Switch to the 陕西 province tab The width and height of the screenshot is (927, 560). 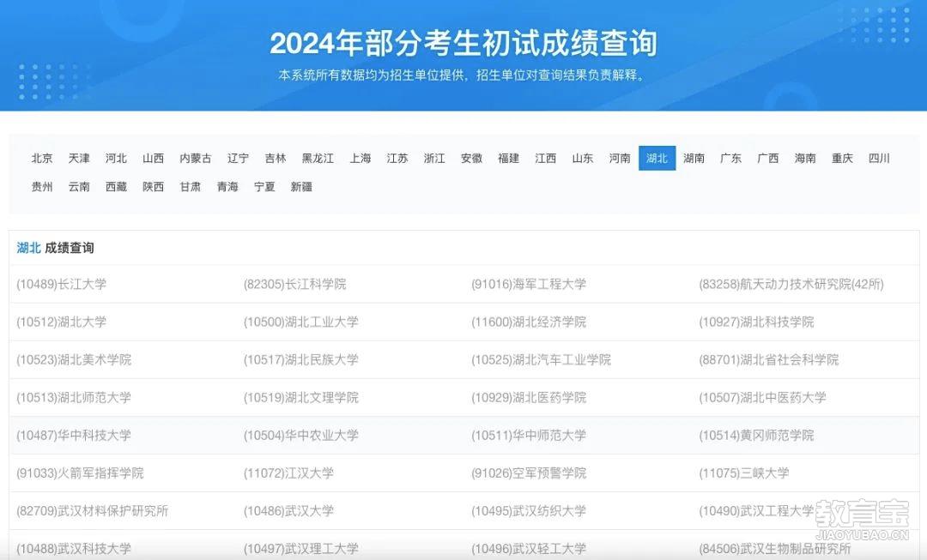153,187
